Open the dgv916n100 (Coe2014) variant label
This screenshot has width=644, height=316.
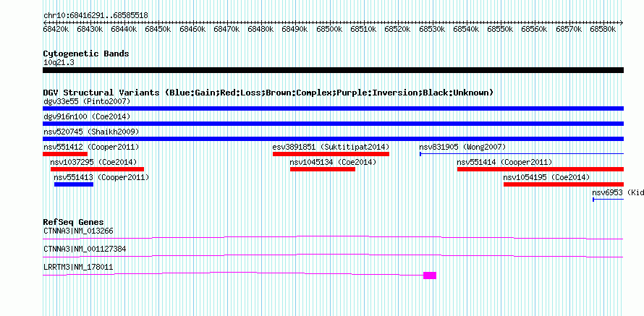click(x=87, y=116)
